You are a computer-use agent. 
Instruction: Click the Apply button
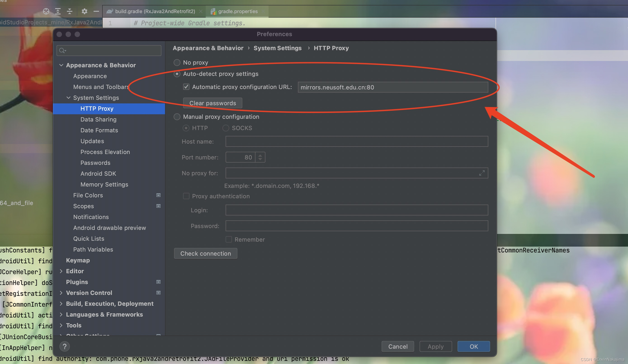436,346
